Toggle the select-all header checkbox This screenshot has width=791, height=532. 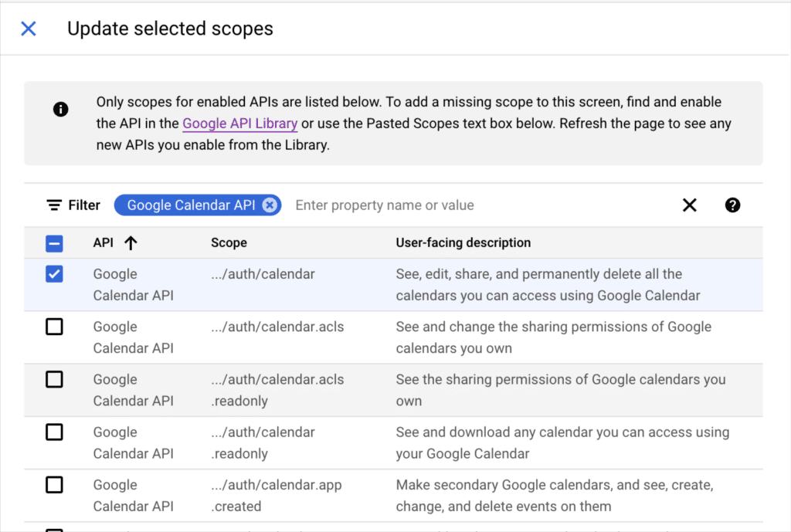54,243
